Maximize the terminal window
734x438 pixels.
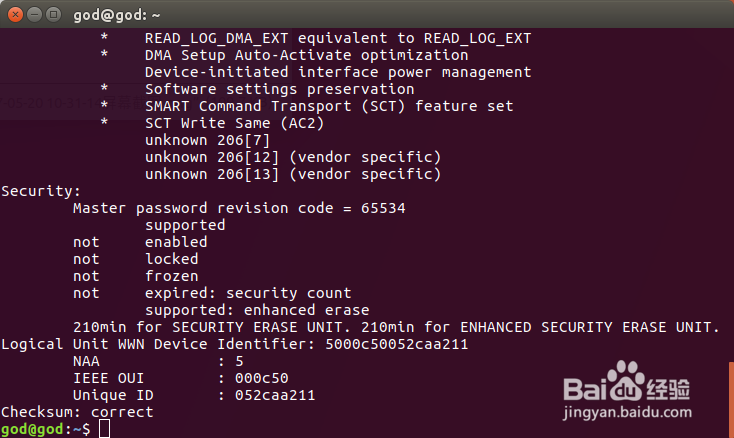pyautogui.click(x=52, y=14)
